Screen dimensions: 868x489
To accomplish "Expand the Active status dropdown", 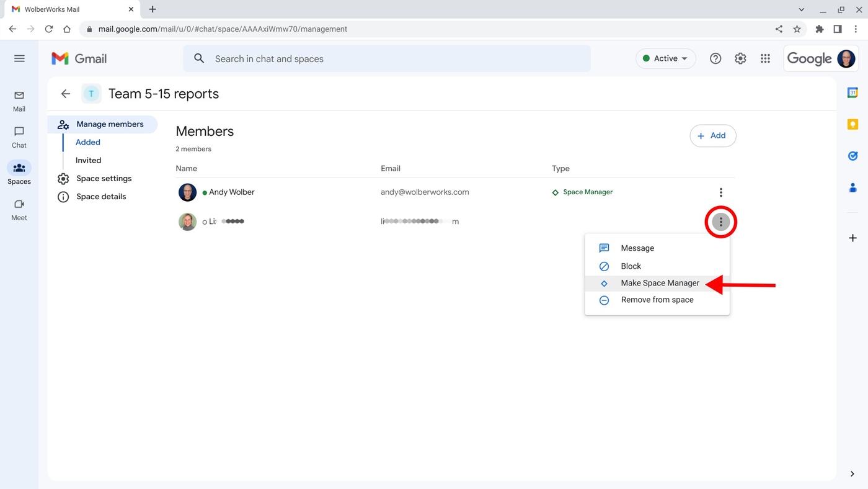I will (x=665, y=58).
